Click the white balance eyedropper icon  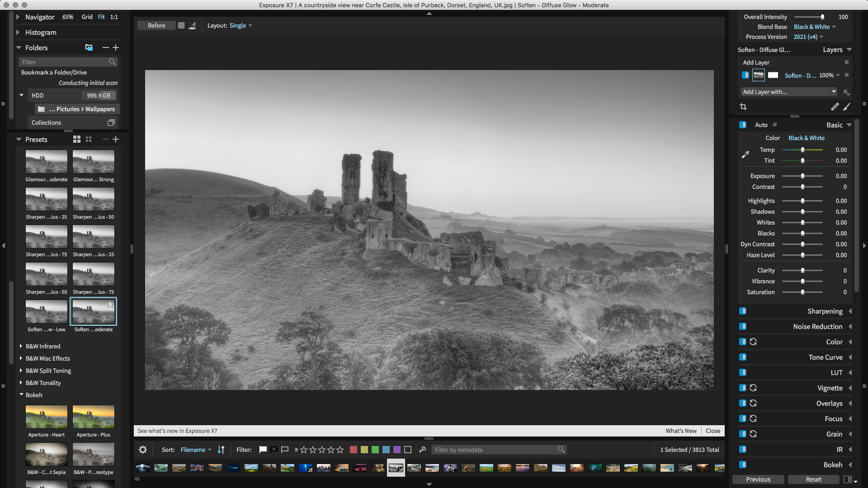[x=745, y=155]
